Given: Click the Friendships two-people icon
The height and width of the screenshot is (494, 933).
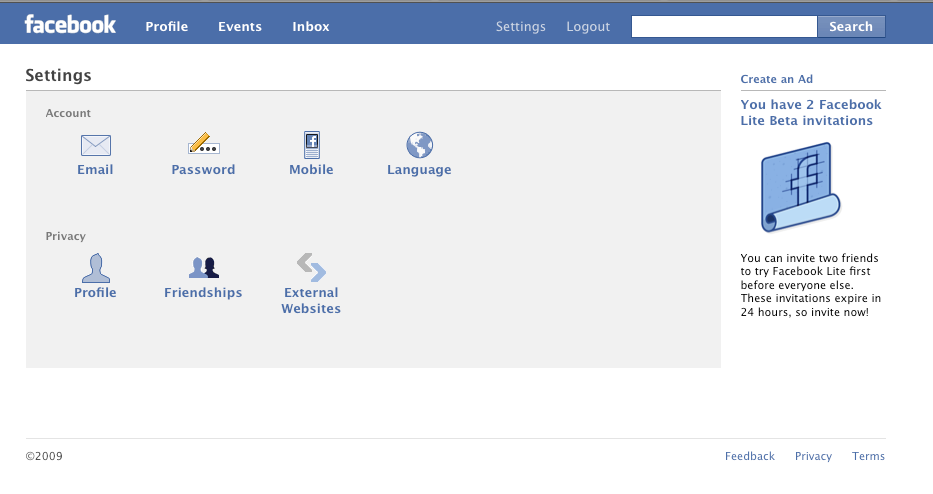Looking at the screenshot, I should coord(203,268).
